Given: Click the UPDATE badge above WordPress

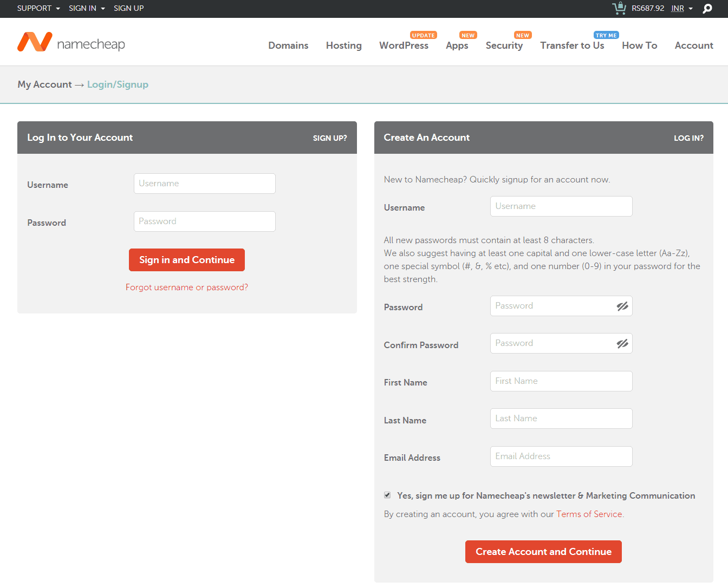Looking at the screenshot, I should click(x=424, y=35).
